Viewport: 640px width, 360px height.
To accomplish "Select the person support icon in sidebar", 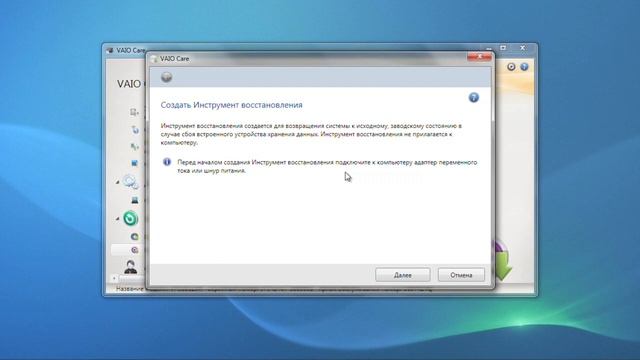I will (131, 267).
